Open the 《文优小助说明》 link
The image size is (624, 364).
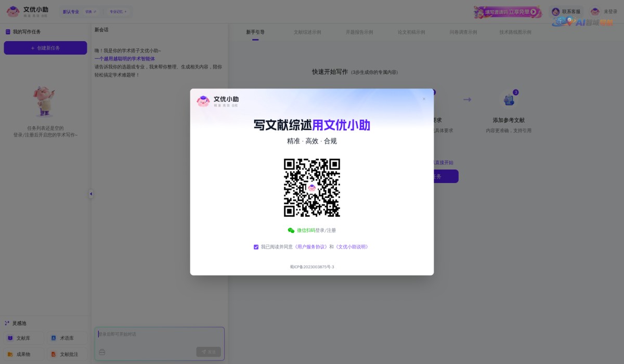point(352,247)
